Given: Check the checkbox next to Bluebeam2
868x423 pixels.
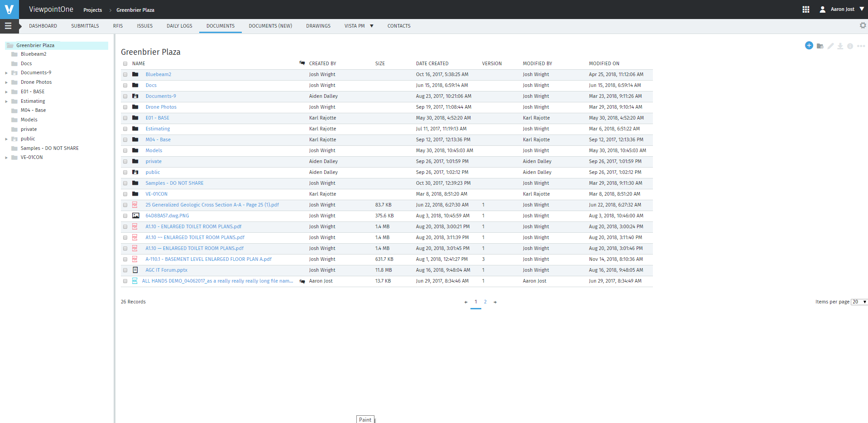Looking at the screenshot, I should click(x=125, y=74).
